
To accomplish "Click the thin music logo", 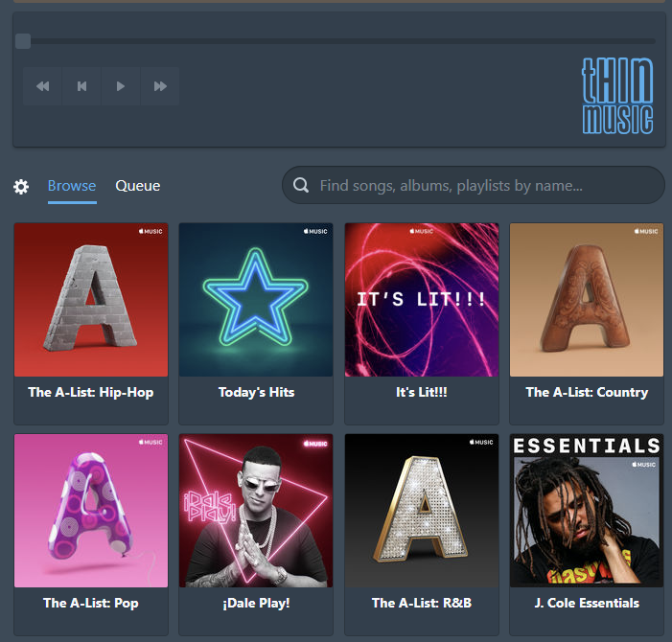I will pyautogui.click(x=617, y=96).
